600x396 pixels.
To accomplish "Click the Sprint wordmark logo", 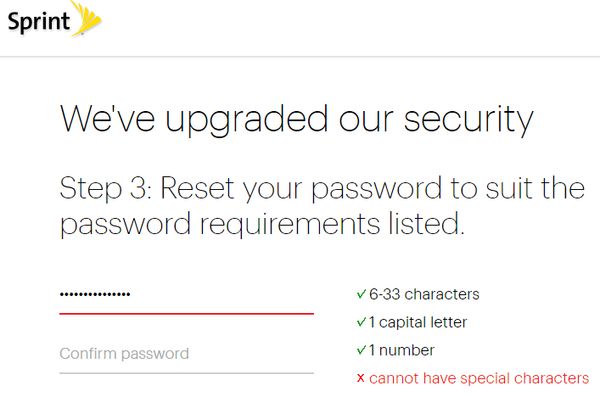I will coord(39,22).
